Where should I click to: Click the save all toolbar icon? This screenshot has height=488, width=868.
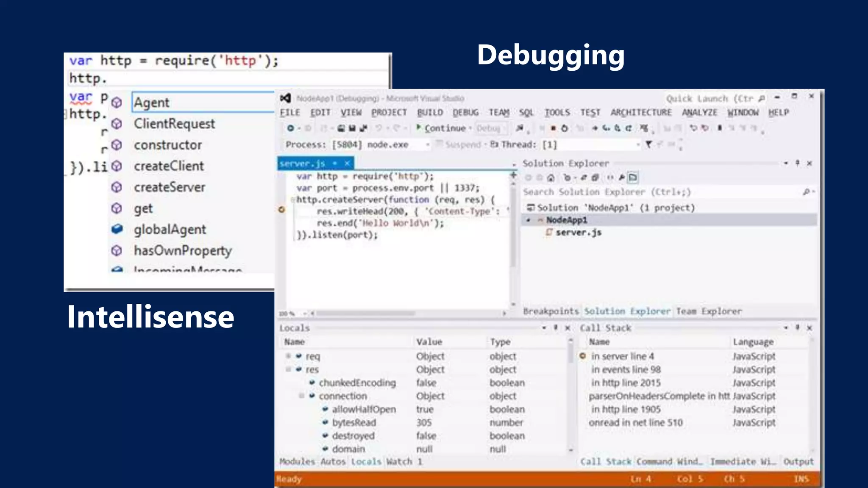[x=363, y=128]
